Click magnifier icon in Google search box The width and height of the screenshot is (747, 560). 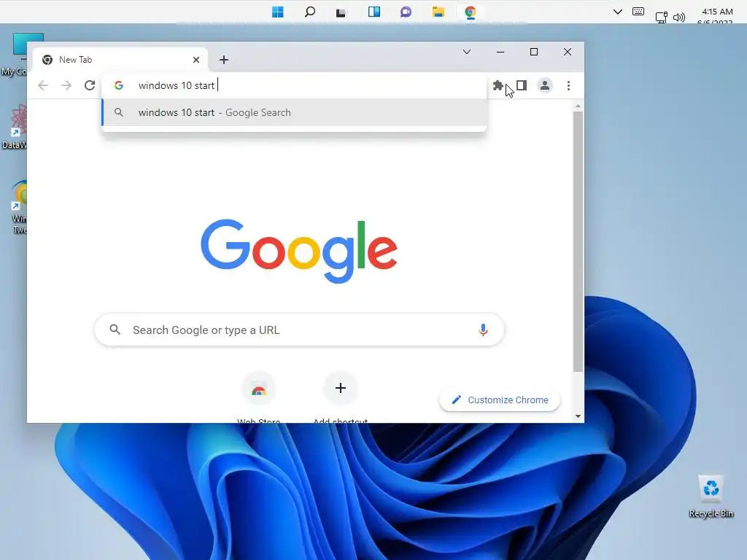115,329
